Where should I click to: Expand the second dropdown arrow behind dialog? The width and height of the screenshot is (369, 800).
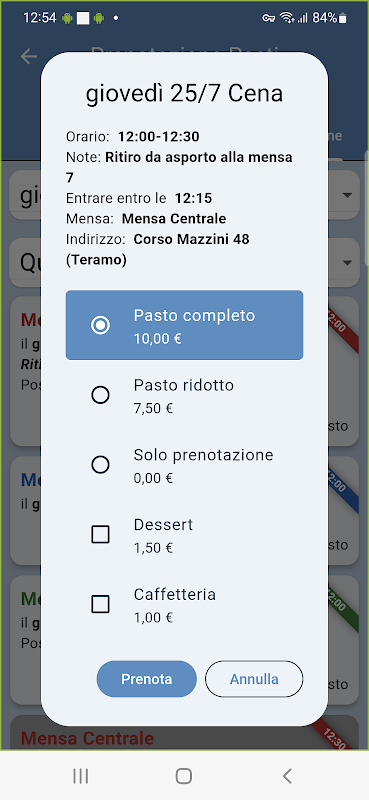(x=348, y=263)
